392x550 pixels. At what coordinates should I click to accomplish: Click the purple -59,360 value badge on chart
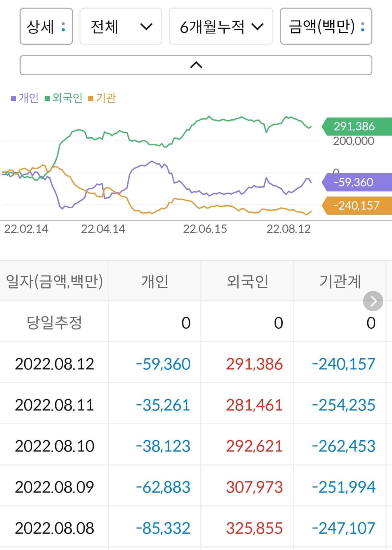click(353, 182)
